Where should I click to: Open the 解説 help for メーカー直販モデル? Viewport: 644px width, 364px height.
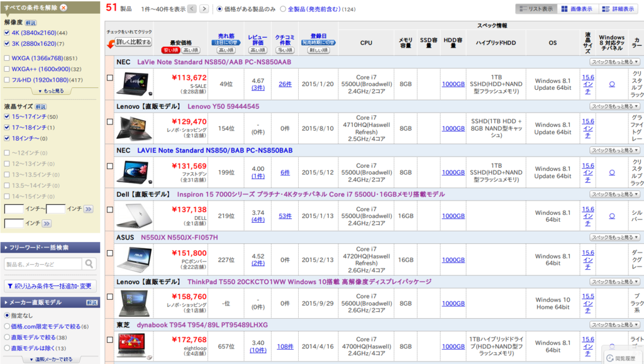(x=92, y=302)
